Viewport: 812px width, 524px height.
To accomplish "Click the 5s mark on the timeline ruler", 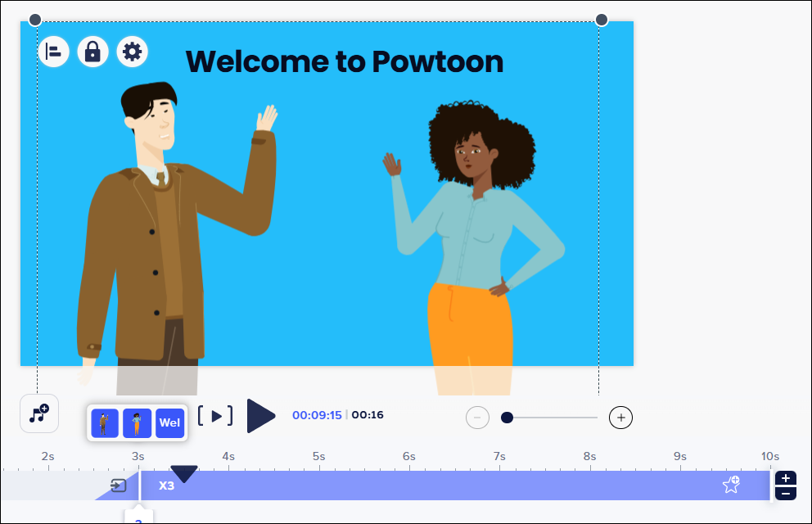I will [319, 456].
